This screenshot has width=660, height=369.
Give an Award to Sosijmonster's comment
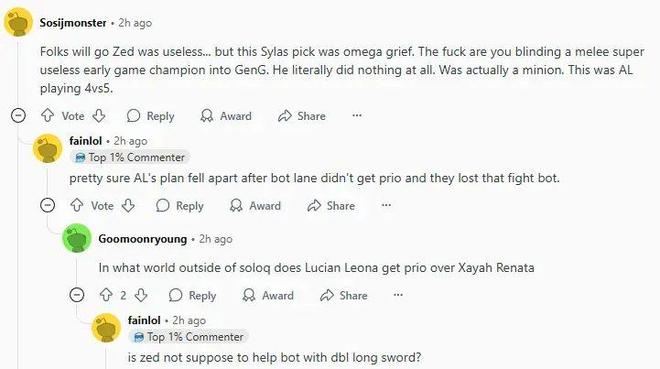click(x=226, y=116)
